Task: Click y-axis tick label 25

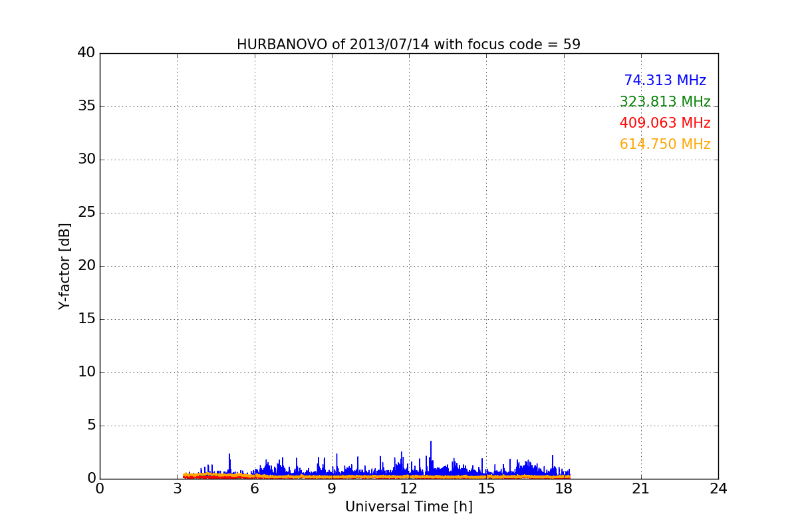Action: tap(86, 213)
